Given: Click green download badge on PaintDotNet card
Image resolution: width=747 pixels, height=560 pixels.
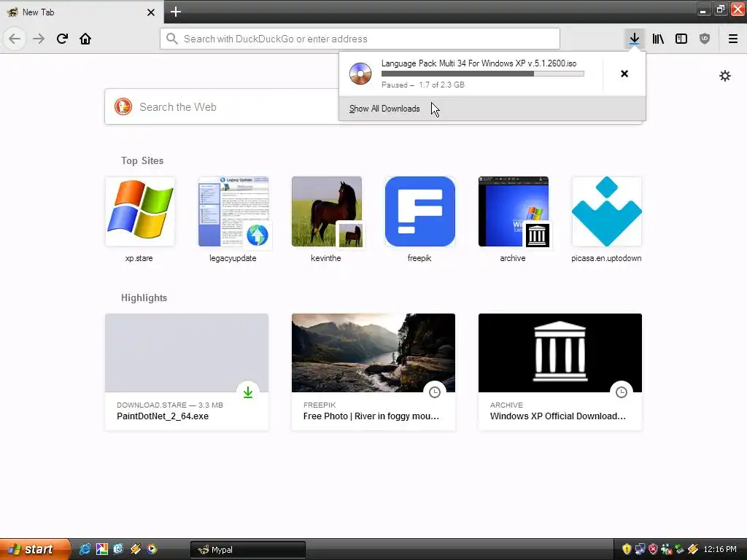Looking at the screenshot, I should 248,392.
